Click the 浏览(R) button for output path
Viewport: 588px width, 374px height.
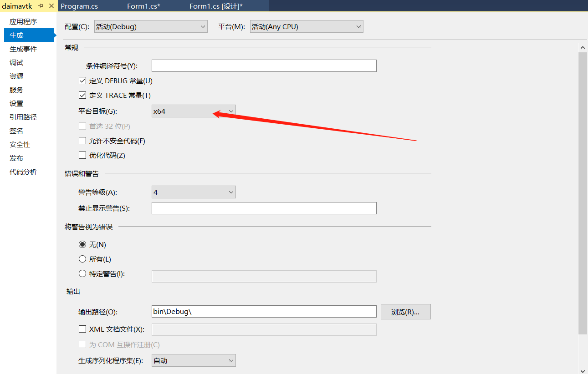[x=405, y=311]
